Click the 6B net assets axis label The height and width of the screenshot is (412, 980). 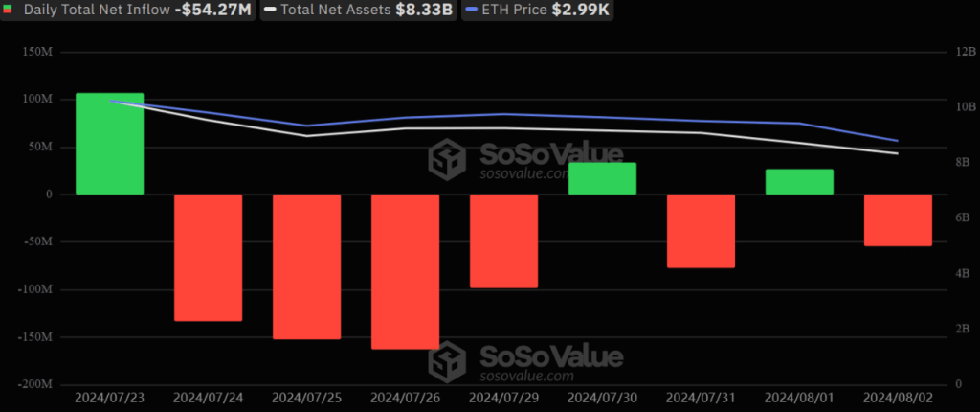tap(963, 217)
